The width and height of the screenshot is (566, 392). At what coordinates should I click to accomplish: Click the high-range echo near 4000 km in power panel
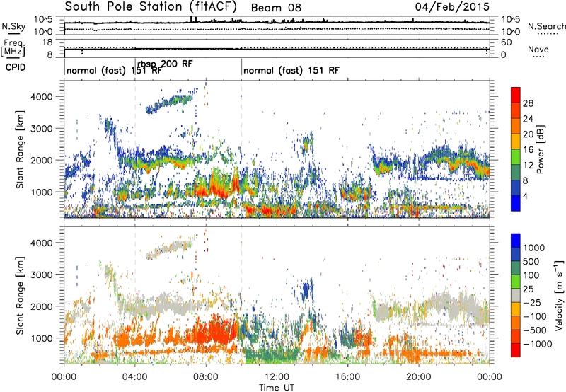click(x=170, y=103)
